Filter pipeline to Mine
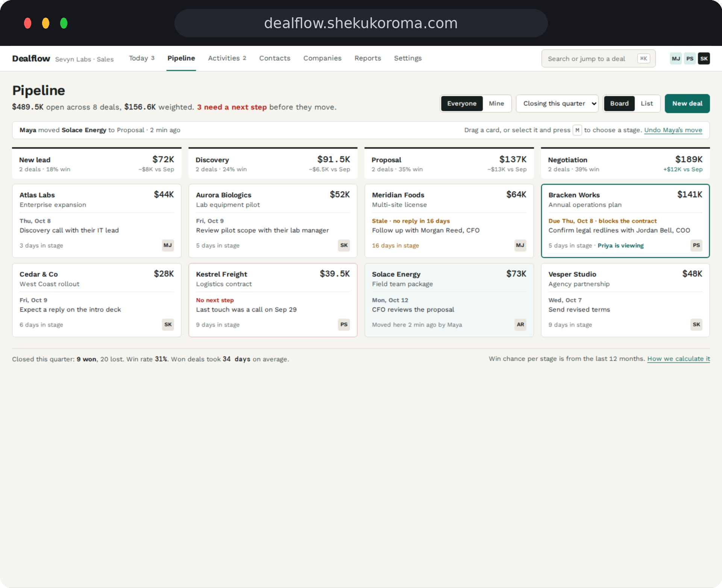This screenshot has height=588, width=722. point(496,103)
